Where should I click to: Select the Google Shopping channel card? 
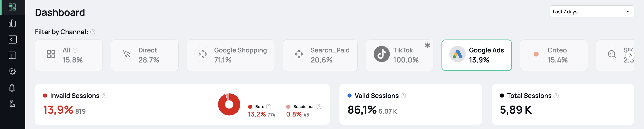coord(230,55)
